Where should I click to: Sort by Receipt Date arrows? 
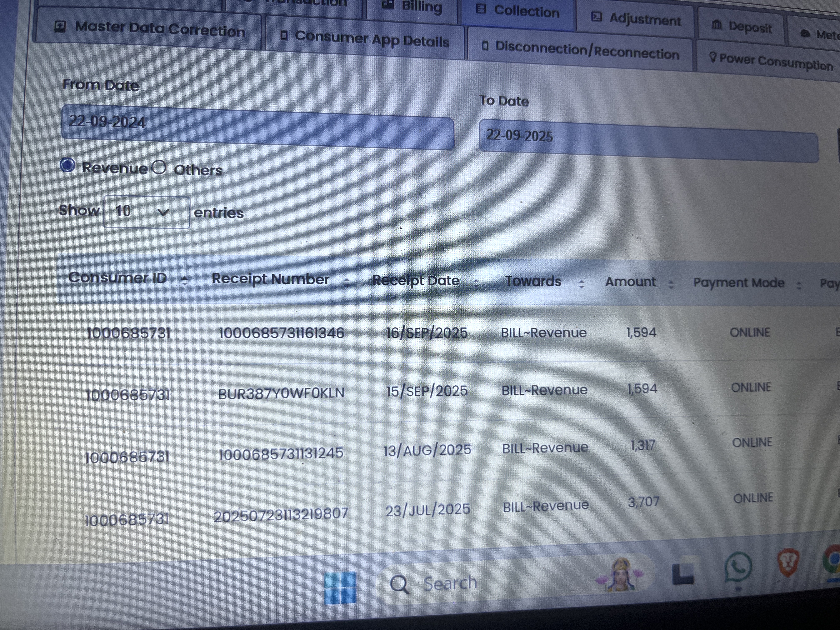[476, 283]
